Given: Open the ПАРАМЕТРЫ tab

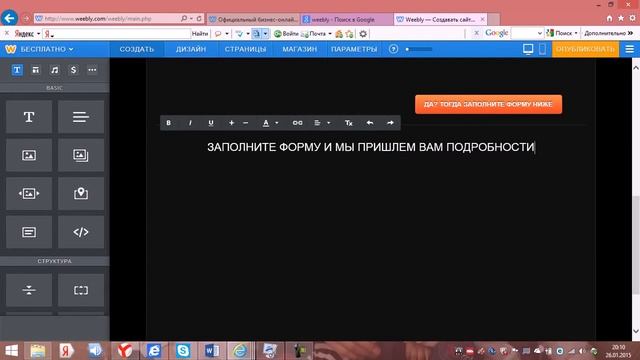Looking at the screenshot, I should click(x=354, y=49).
